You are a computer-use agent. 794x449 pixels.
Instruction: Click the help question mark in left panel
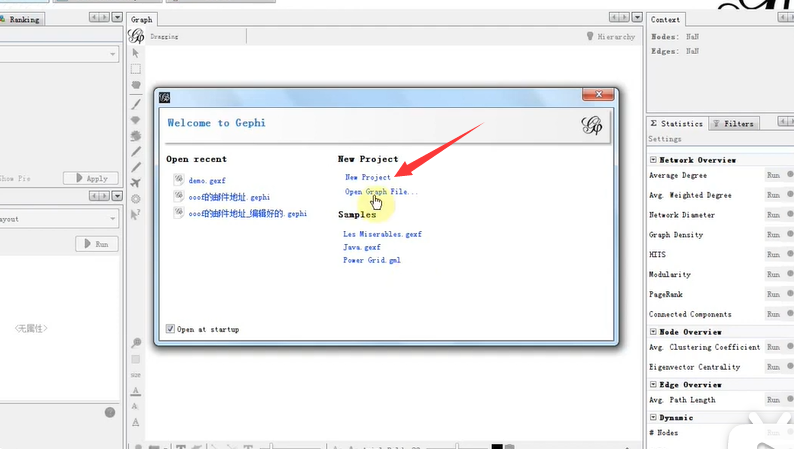click(110, 413)
